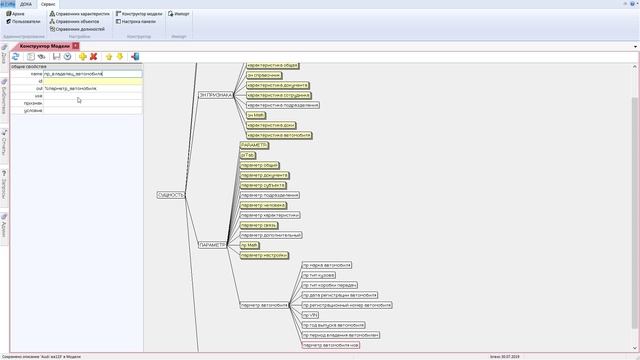Click the use property field

(93, 96)
